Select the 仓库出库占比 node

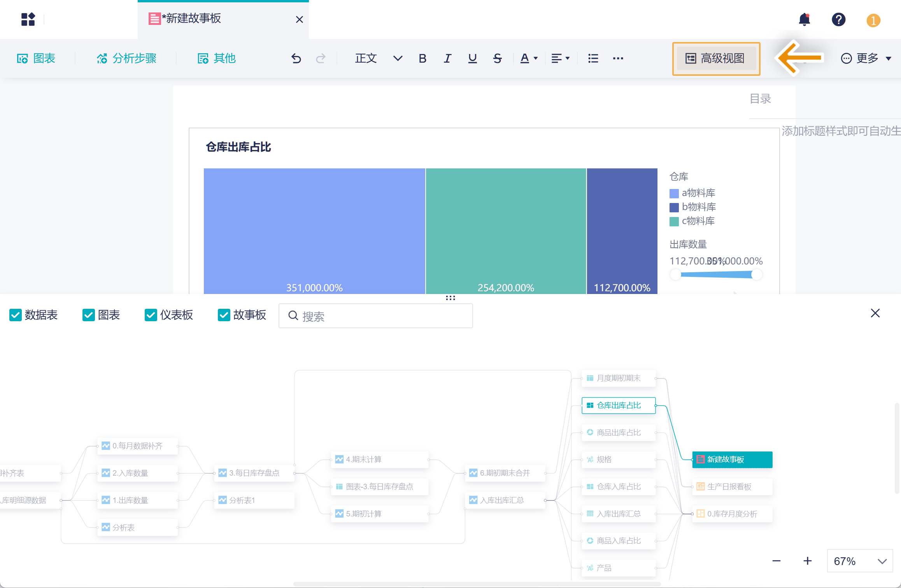coord(619,405)
